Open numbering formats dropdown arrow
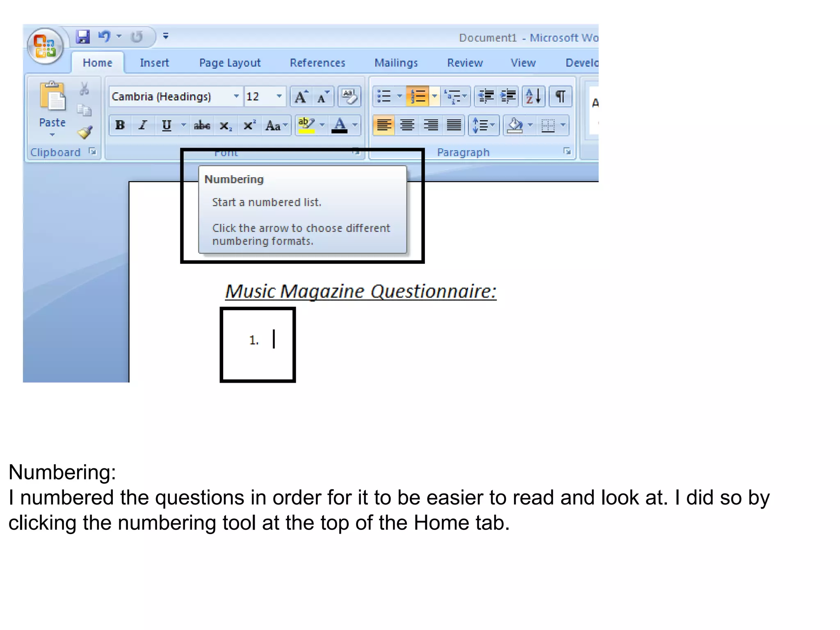840x630 pixels. point(434,96)
